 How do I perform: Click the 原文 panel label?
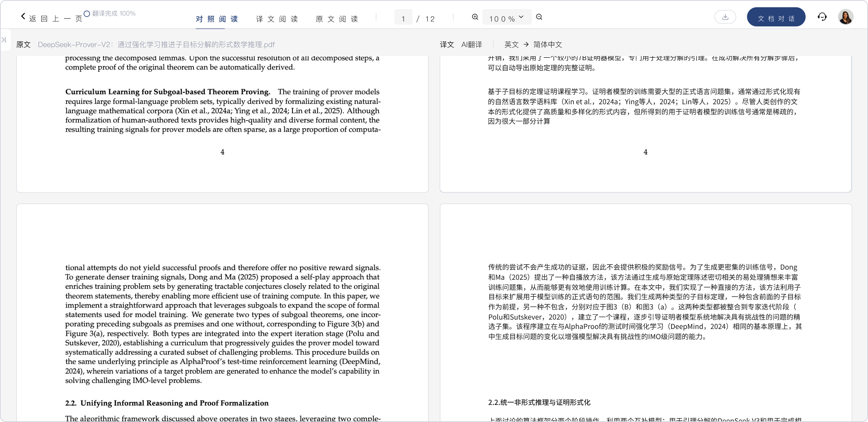pos(24,45)
